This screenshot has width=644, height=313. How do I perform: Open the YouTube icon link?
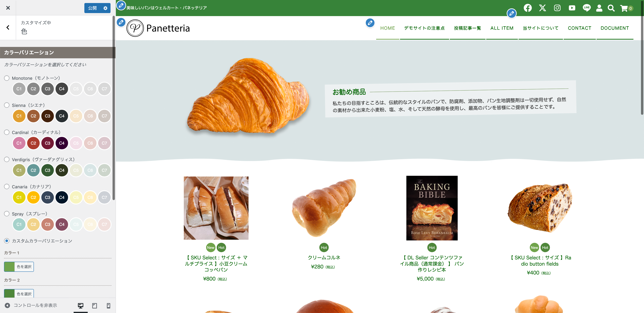(x=572, y=8)
